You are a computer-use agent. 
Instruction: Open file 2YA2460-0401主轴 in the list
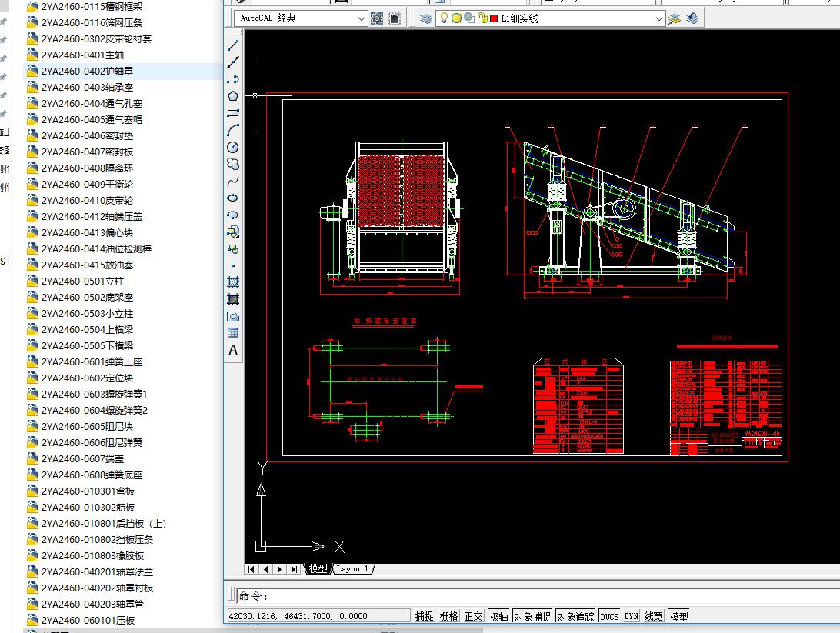click(82, 55)
